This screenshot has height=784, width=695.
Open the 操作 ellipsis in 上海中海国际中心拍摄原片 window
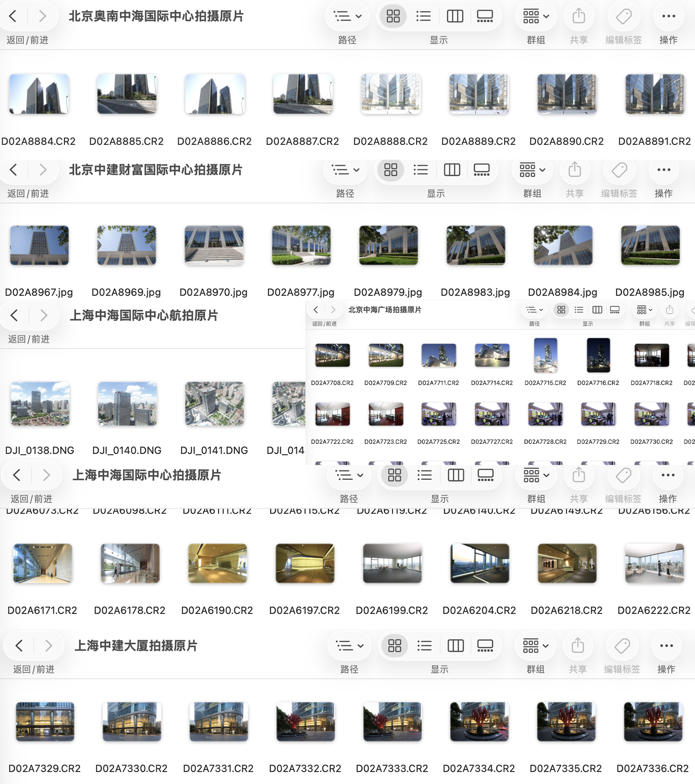[x=668, y=475]
